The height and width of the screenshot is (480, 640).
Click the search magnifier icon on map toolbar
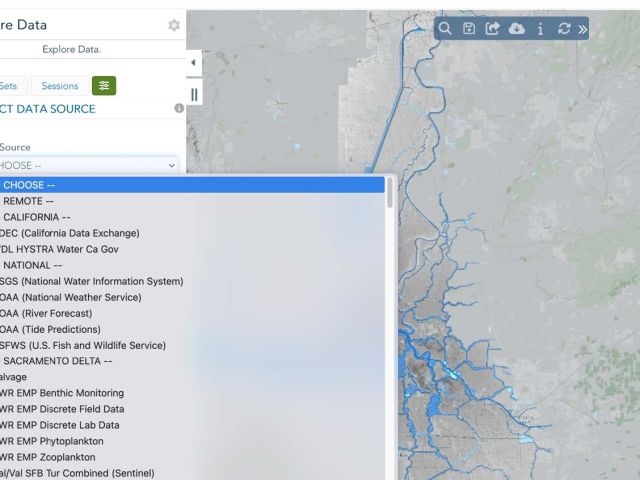[445, 29]
